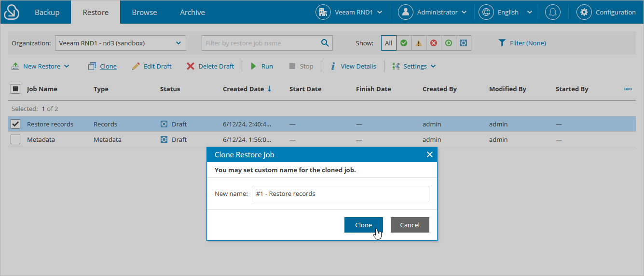
Task: Open the Organization dropdown
Action: 121,43
